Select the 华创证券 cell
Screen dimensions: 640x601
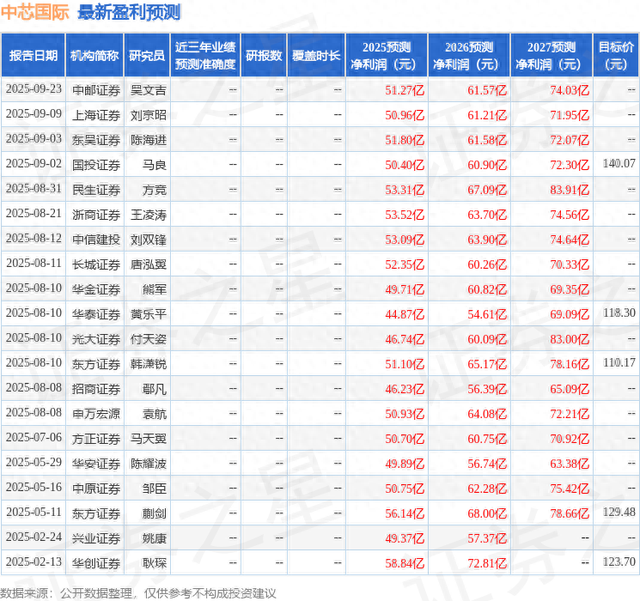point(96,563)
